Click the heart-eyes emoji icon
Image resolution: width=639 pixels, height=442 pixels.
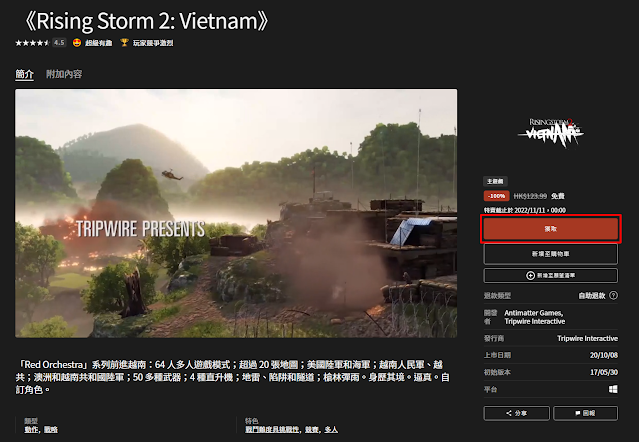(x=77, y=43)
